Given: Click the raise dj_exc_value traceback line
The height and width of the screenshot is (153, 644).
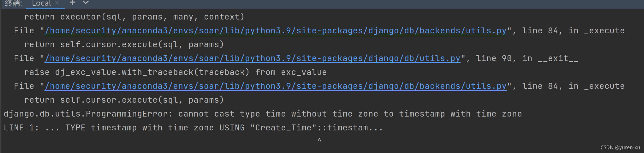Looking at the screenshot, I should coord(175,72).
